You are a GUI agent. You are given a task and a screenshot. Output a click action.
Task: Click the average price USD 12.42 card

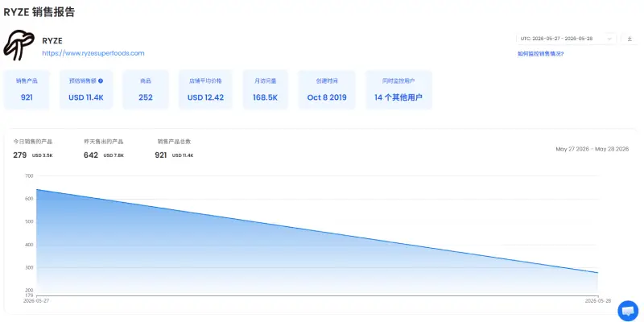[x=205, y=90]
